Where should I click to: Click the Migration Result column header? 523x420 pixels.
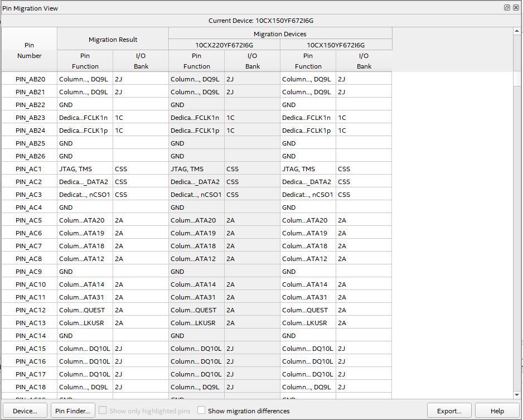(x=113, y=40)
